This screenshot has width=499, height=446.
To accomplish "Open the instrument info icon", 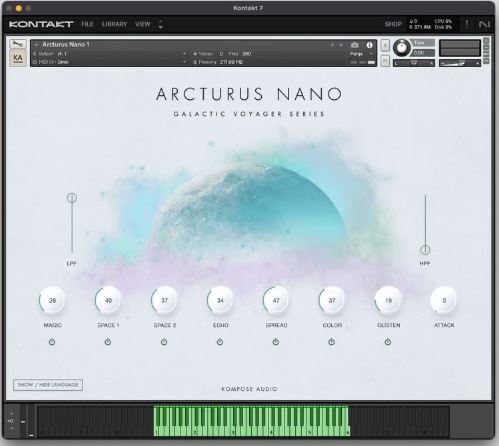I will pos(369,45).
